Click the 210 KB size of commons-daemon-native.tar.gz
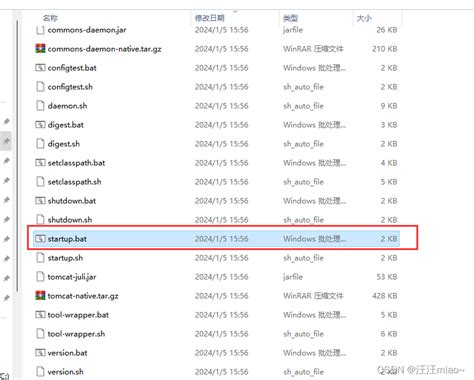Screen dimensions: 474x380 385,49
